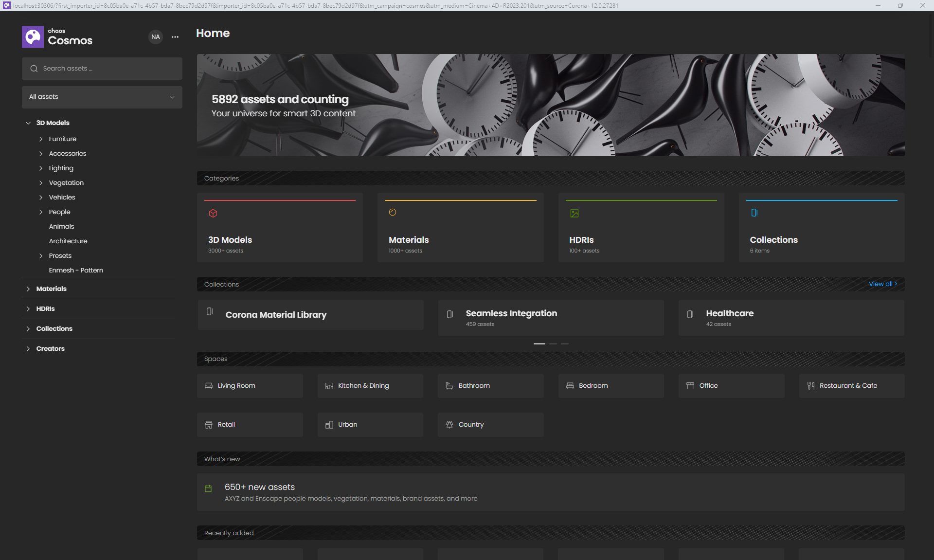The image size is (934, 560).
Task: Select Enmesh - Pattern in sidebar
Action: click(x=76, y=270)
